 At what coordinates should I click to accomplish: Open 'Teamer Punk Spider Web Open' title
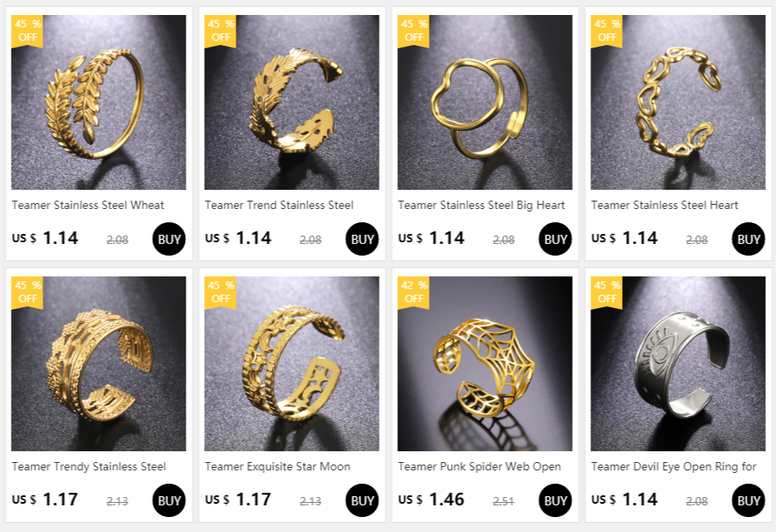(479, 467)
